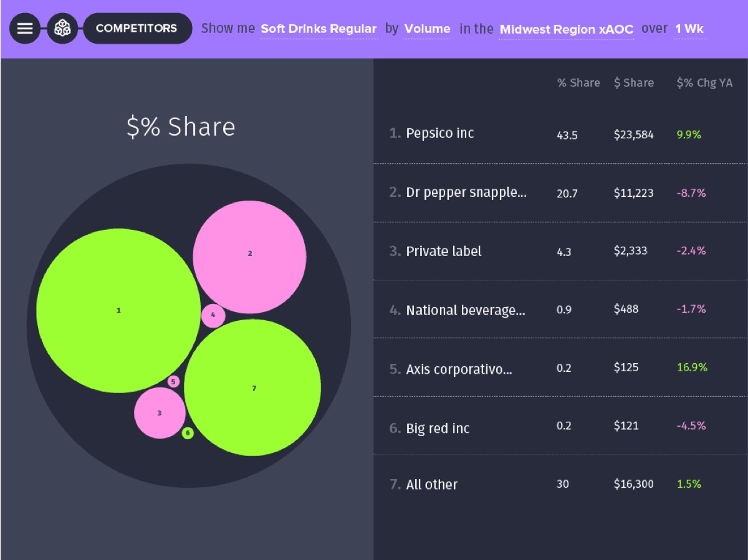The height and width of the screenshot is (560, 748).
Task: Adjust the 1 Wk time period selector
Action: click(x=689, y=29)
